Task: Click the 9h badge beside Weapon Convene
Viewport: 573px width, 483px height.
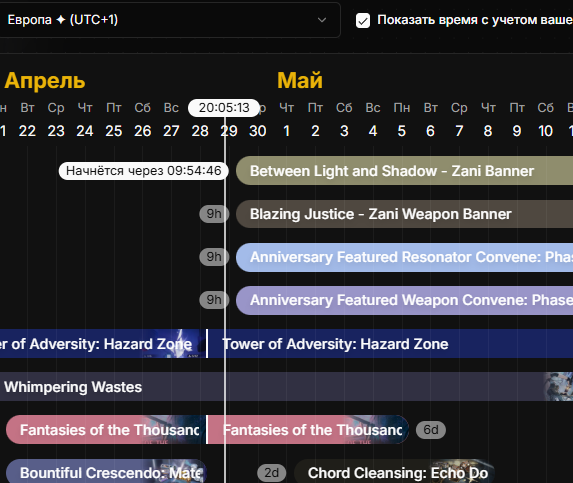Action: coord(214,300)
